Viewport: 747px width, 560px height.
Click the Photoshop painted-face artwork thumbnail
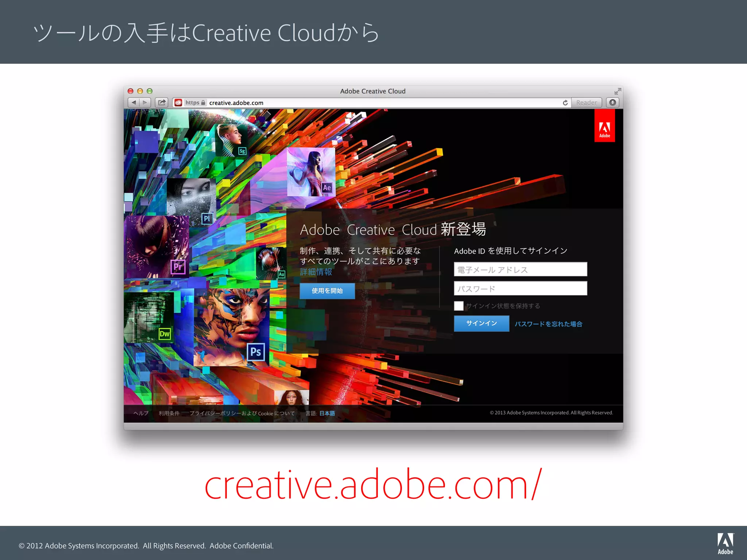pos(231,327)
